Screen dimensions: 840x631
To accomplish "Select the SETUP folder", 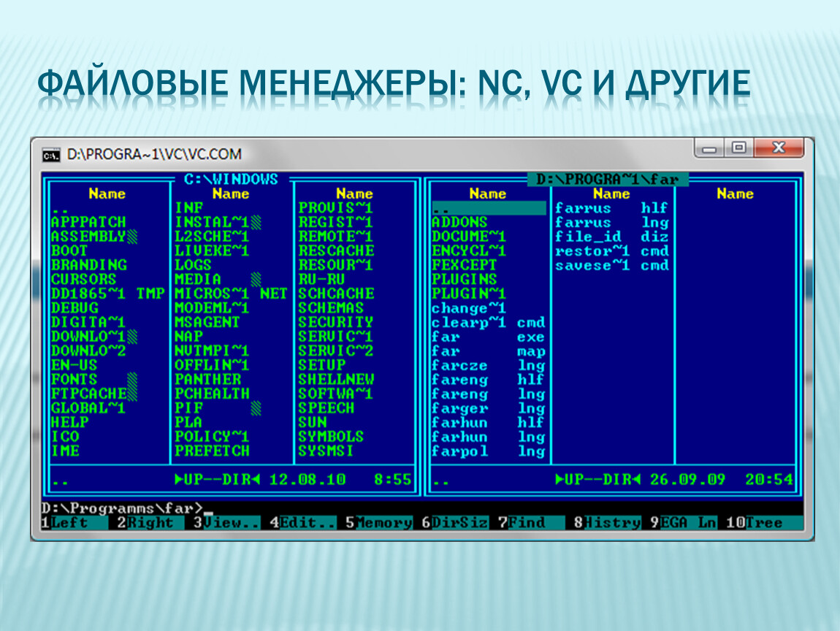I will pyautogui.click(x=321, y=365).
